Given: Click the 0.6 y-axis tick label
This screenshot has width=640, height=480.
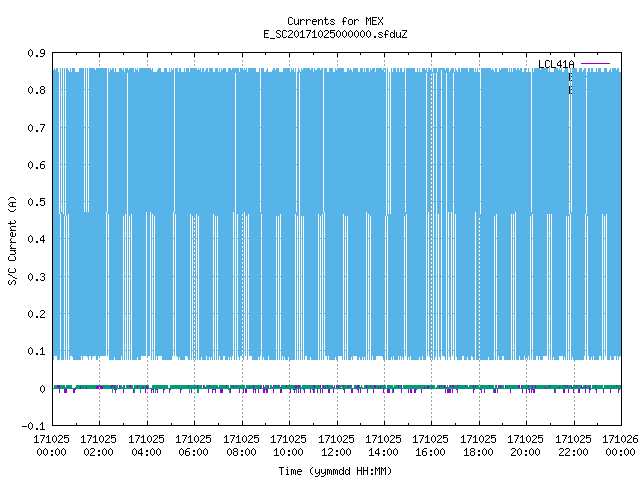Looking at the screenshot, I should [36, 165].
